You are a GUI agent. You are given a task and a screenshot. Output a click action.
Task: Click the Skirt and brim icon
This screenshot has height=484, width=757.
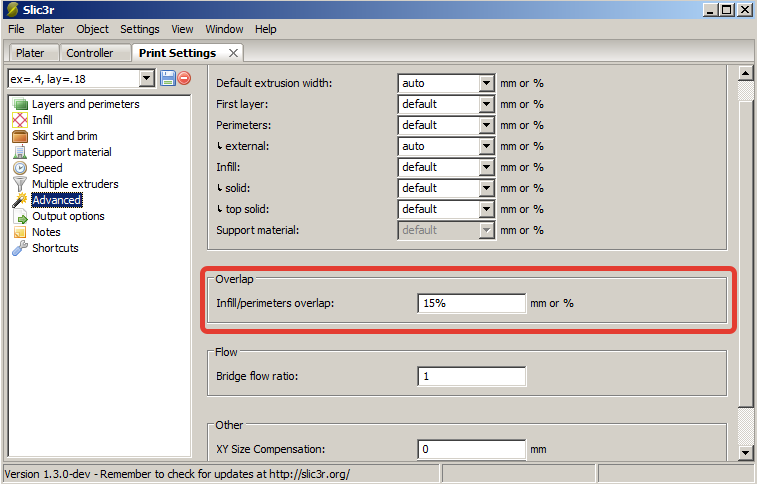click(x=20, y=136)
